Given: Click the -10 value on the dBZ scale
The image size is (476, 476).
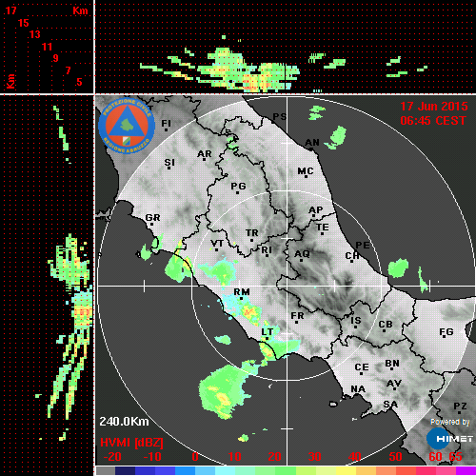Looking at the screenshot, I should pos(152,457).
